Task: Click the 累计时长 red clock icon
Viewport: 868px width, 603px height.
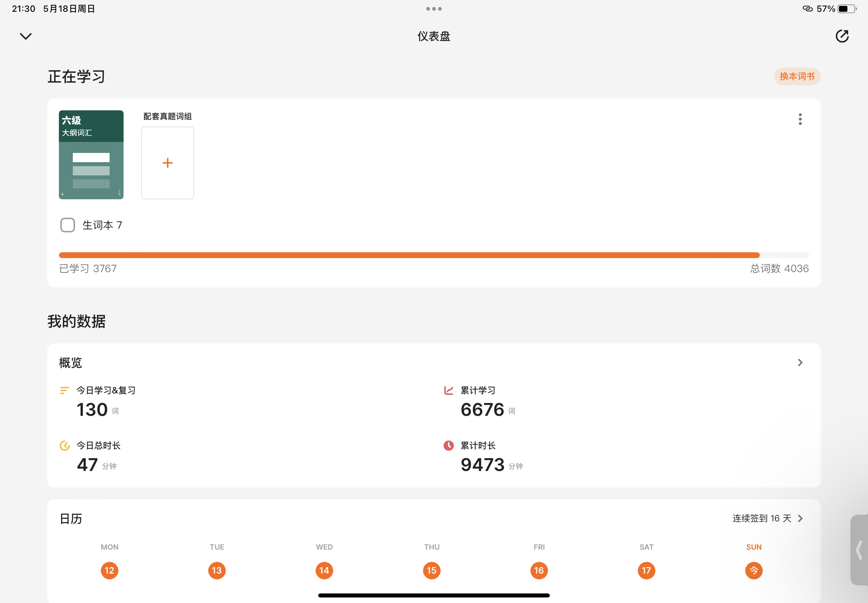Action: 449,446
